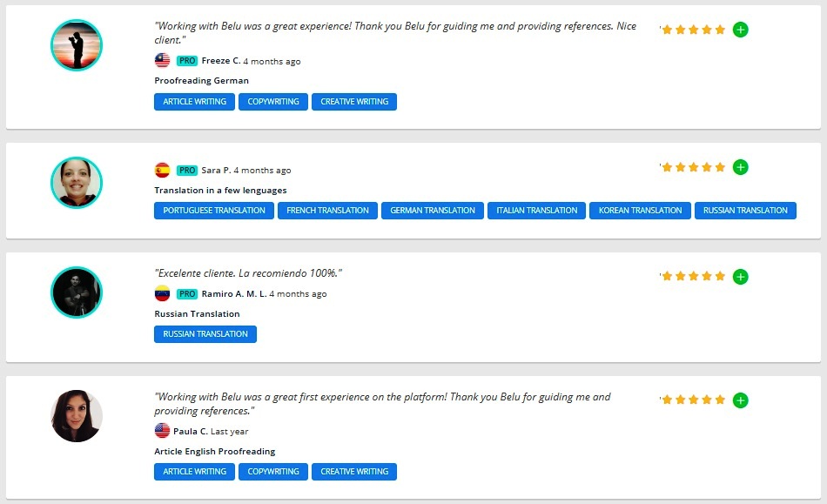Click the Spain flag beside Sara P.
827x504 pixels.
pos(162,171)
